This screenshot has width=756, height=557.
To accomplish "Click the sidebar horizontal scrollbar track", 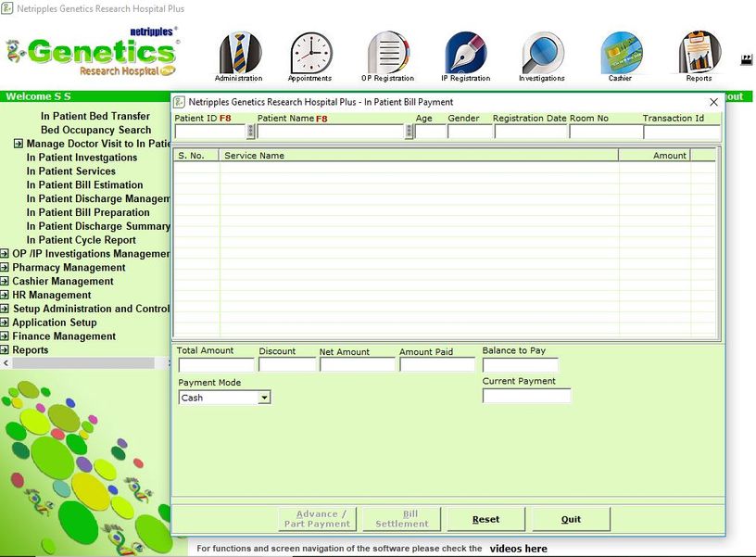I will 83,362.
